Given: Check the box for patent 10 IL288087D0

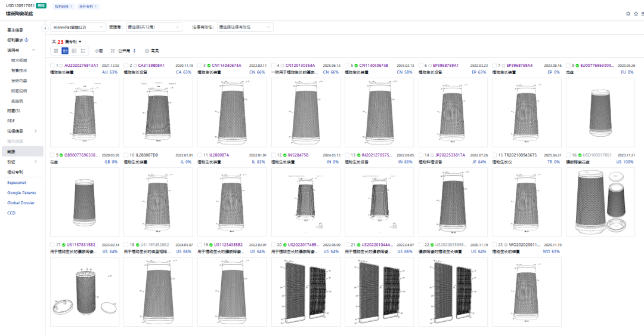Looking at the screenshot, I should coord(126,155).
